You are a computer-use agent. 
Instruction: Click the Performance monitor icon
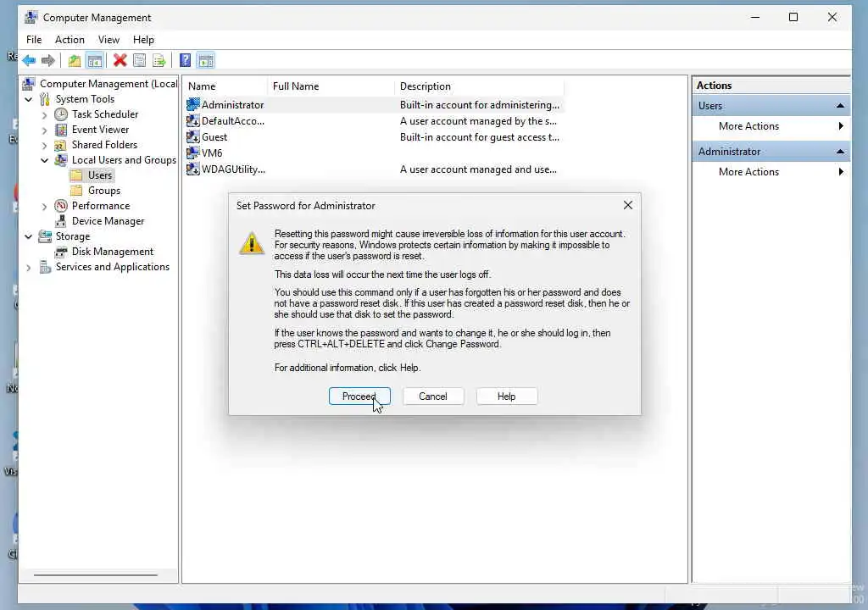tap(61, 206)
